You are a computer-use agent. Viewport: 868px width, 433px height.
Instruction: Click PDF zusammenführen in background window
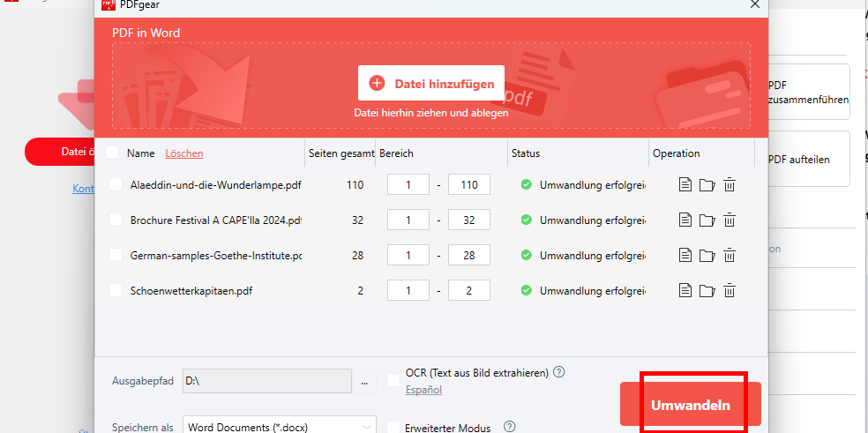pyautogui.click(x=808, y=93)
